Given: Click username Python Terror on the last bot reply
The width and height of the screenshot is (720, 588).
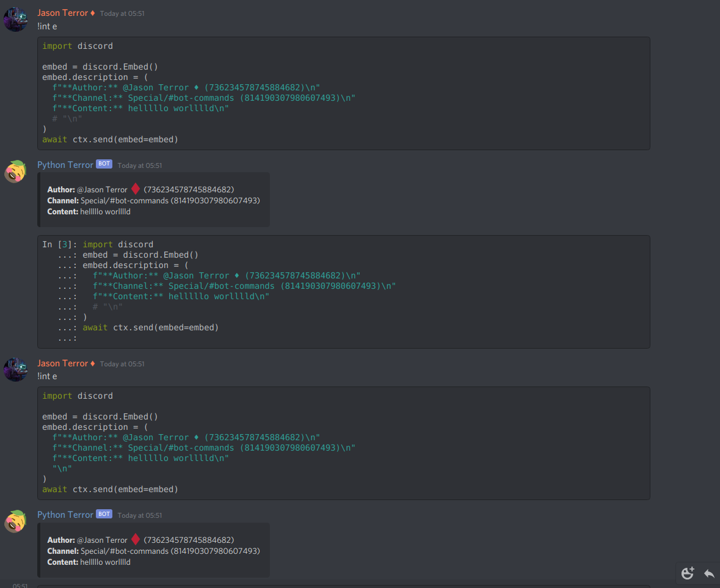Looking at the screenshot, I should click(65, 515).
